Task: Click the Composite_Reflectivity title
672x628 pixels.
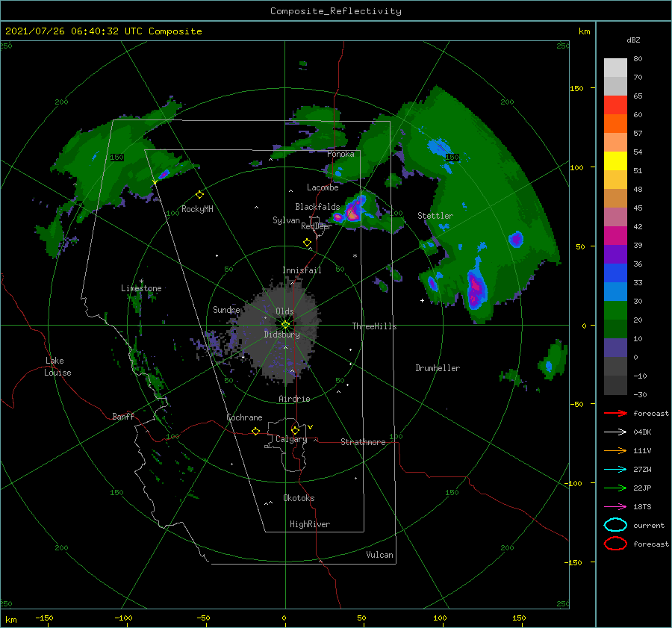Action: point(335,11)
